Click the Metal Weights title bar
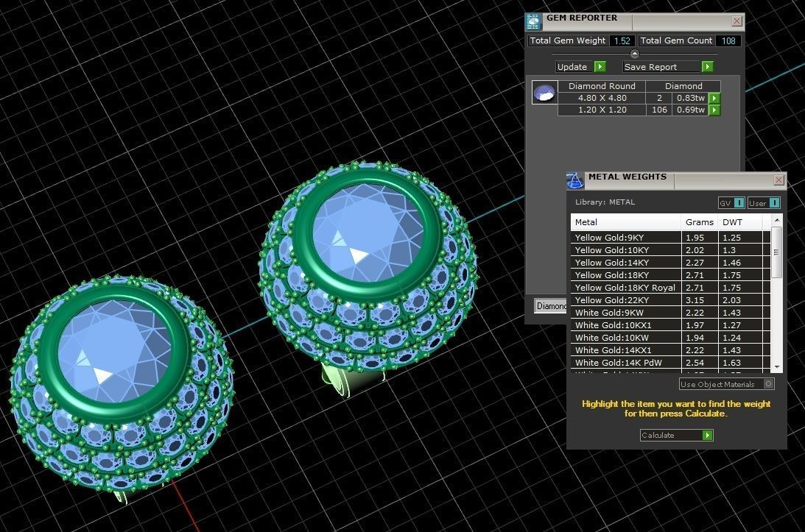Image resolution: width=805 pixels, height=532 pixels. click(x=677, y=180)
